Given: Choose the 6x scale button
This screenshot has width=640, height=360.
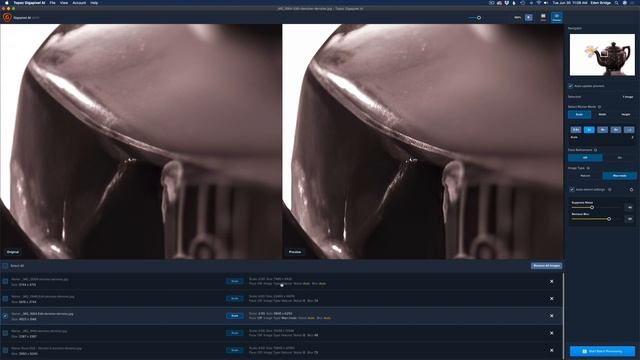Looking at the screenshot, I should point(616,130).
